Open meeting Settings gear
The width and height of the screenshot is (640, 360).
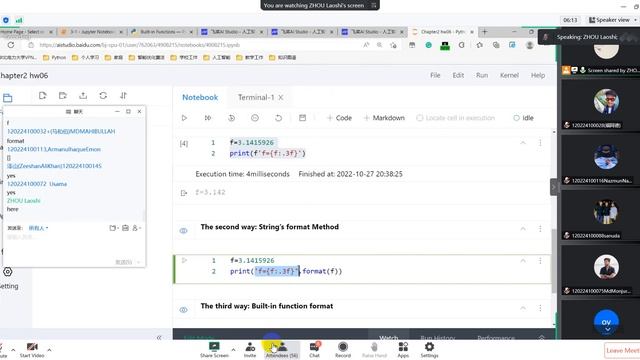coord(429,350)
